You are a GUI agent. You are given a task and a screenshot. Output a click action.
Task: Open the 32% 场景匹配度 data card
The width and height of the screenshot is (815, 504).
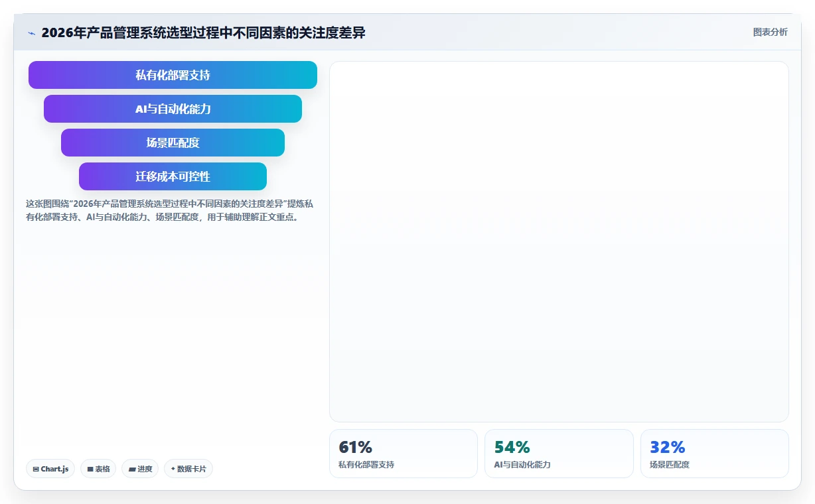pos(715,454)
